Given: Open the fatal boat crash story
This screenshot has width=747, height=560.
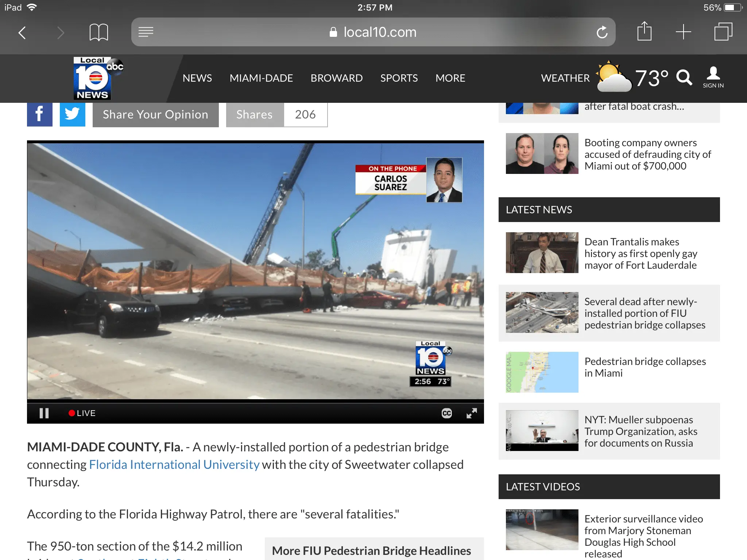Looking at the screenshot, I should pos(634,106).
